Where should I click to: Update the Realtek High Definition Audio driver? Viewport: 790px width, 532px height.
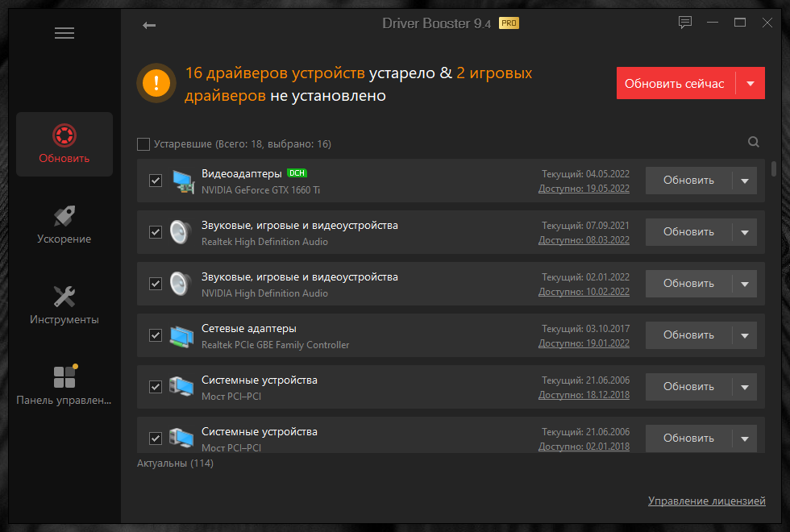tap(688, 232)
